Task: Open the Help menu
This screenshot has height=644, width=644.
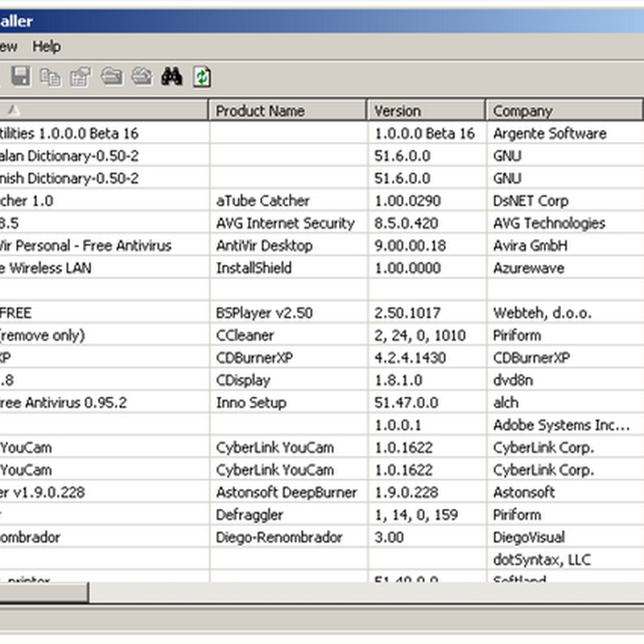Action: (47, 47)
